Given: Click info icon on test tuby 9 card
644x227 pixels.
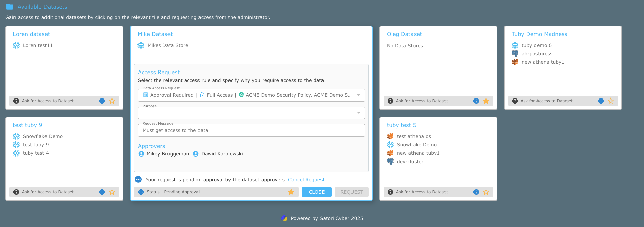Looking at the screenshot, I should [x=102, y=192].
